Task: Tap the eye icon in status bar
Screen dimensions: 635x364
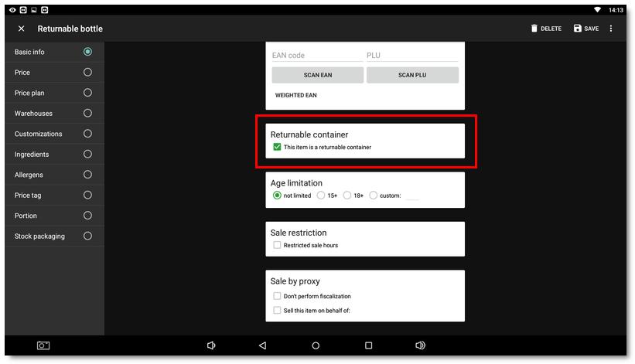Action: tap(12, 10)
